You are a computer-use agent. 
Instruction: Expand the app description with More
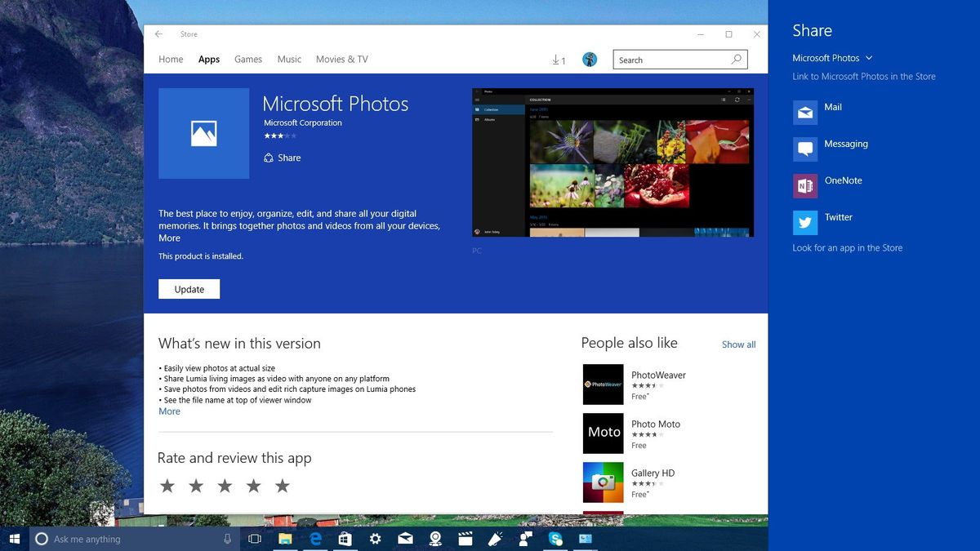[x=168, y=238]
